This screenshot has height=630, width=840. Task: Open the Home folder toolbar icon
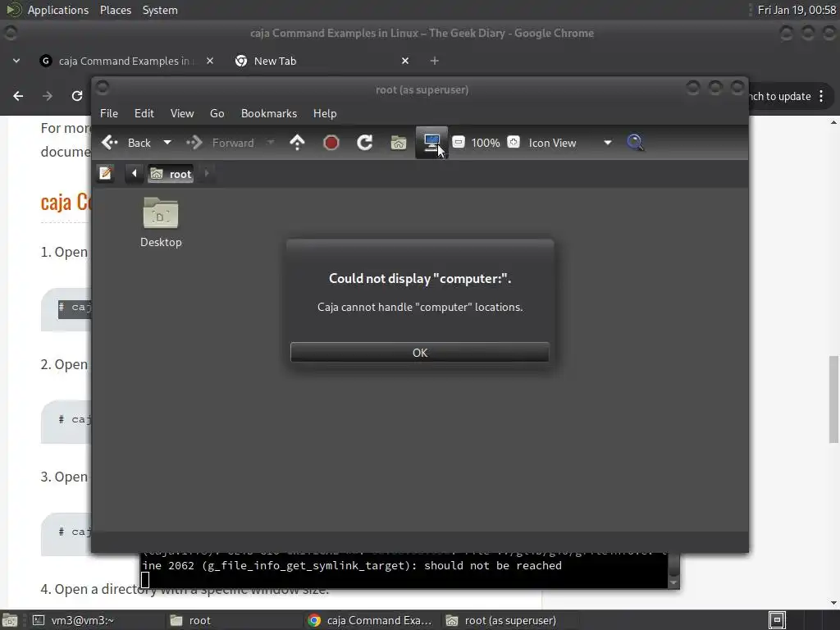[x=398, y=143]
